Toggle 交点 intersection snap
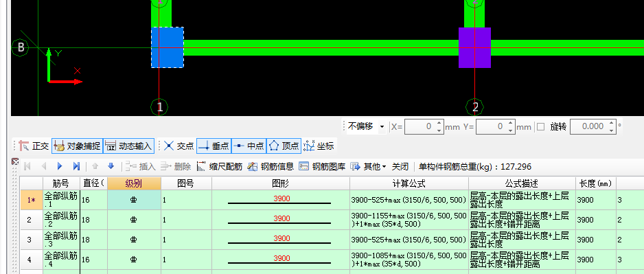 click(179, 146)
